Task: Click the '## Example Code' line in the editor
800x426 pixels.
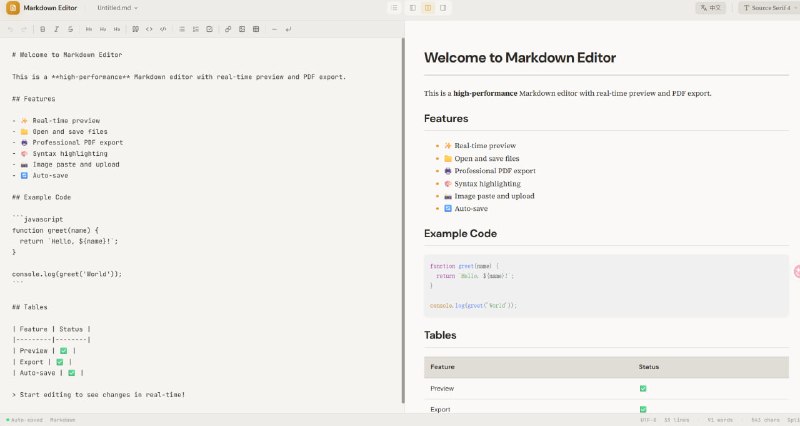Action: point(41,197)
